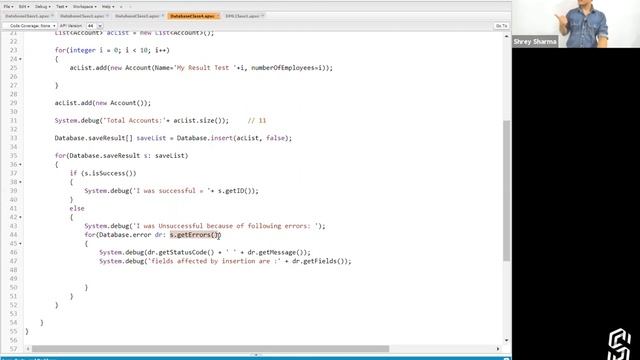Close the DatabaseClass4.apxc tab
This screenshot has width=640, height=360.
coord(218,16)
